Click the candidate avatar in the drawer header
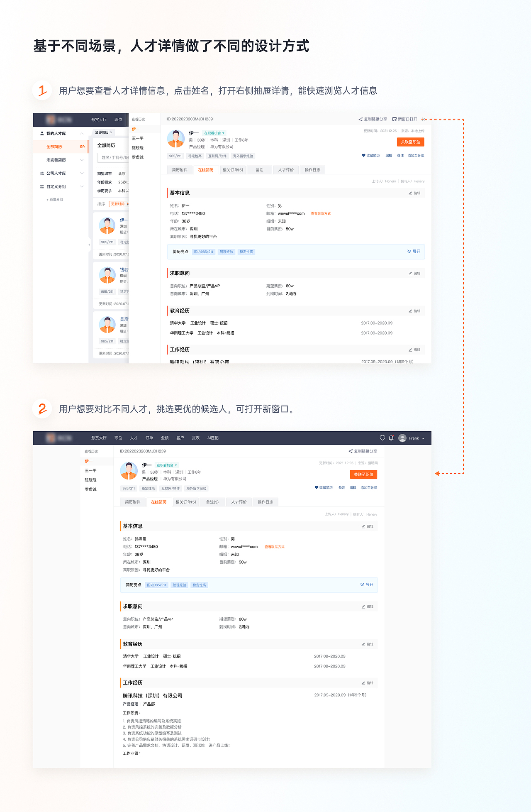531x812 pixels. (176, 139)
